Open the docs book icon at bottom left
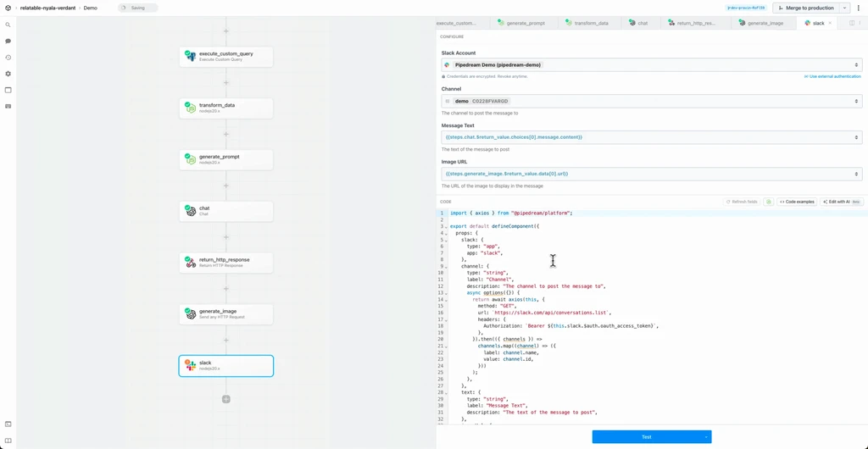 [8, 441]
